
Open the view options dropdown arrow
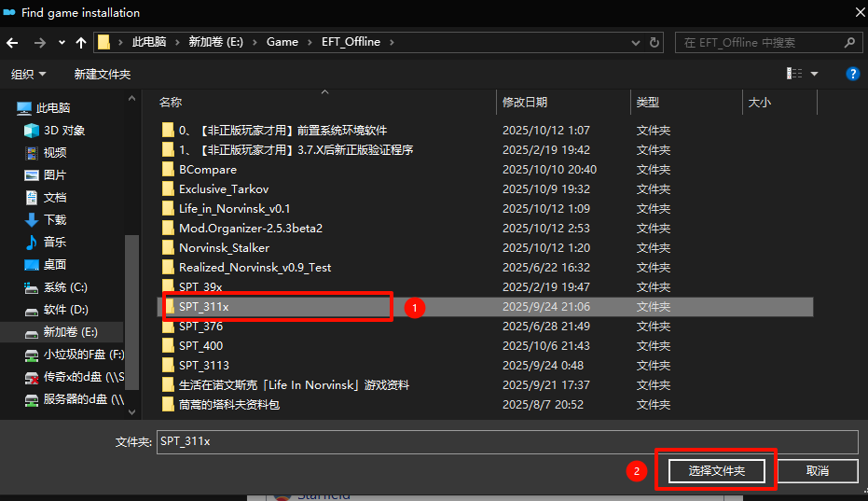(814, 74)
